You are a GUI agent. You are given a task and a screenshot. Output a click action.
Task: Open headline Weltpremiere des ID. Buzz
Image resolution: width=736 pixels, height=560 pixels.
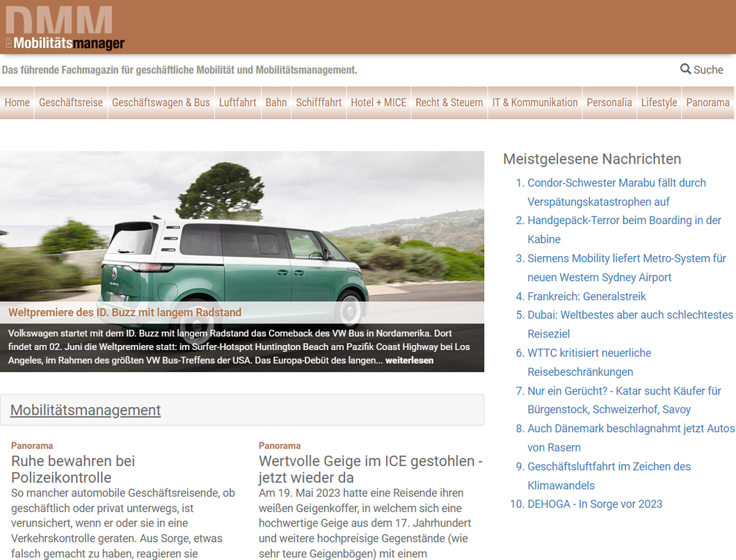125,312
